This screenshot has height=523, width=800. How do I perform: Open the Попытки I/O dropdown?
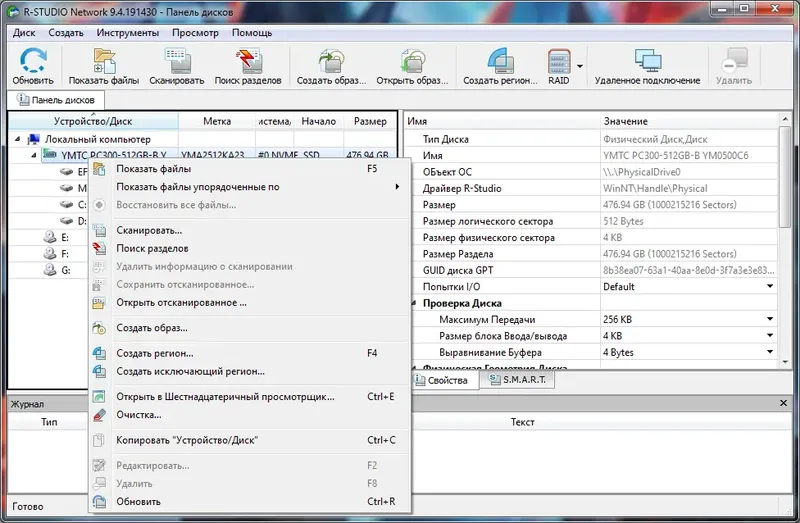point(770,286)
